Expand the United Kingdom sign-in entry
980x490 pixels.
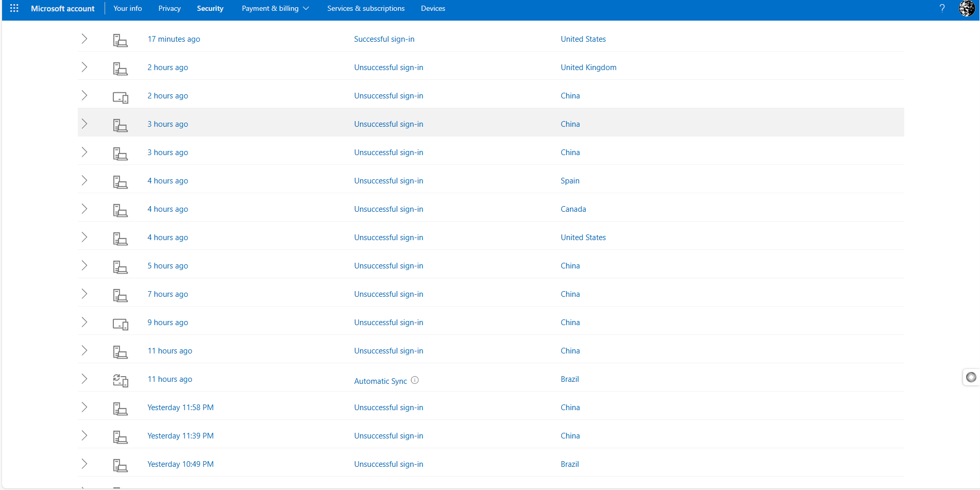(85, 67)
